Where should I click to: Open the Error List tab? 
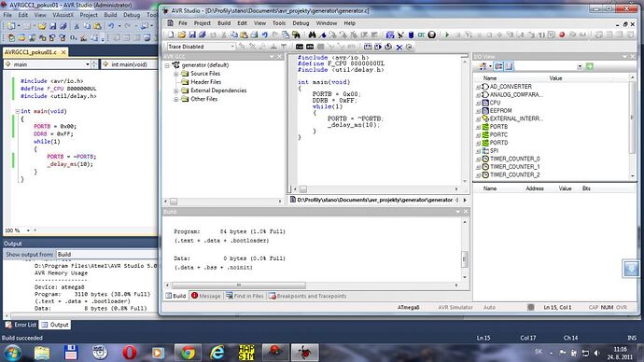click(21, 325)
